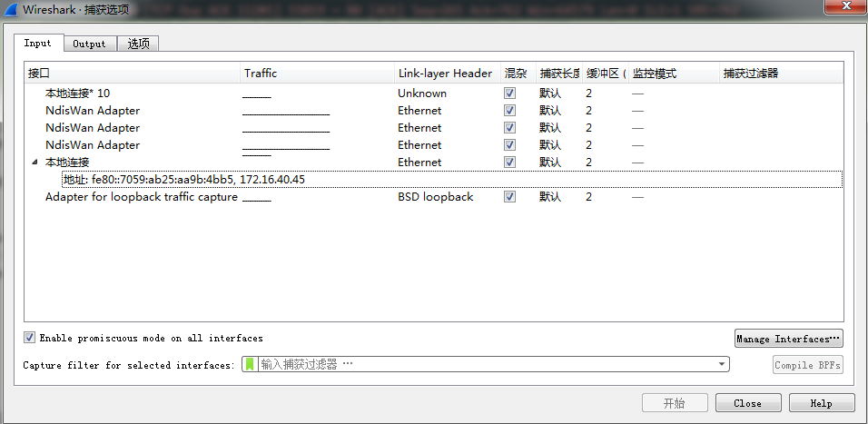
Task: Open the 选项 tab
Action: [138, 44]
